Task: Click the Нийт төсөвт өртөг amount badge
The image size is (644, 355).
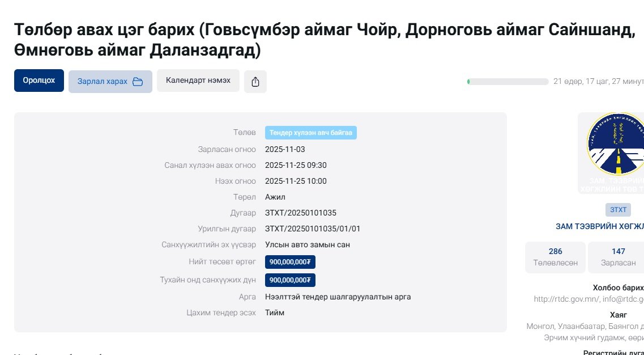Action: [290, 262]
